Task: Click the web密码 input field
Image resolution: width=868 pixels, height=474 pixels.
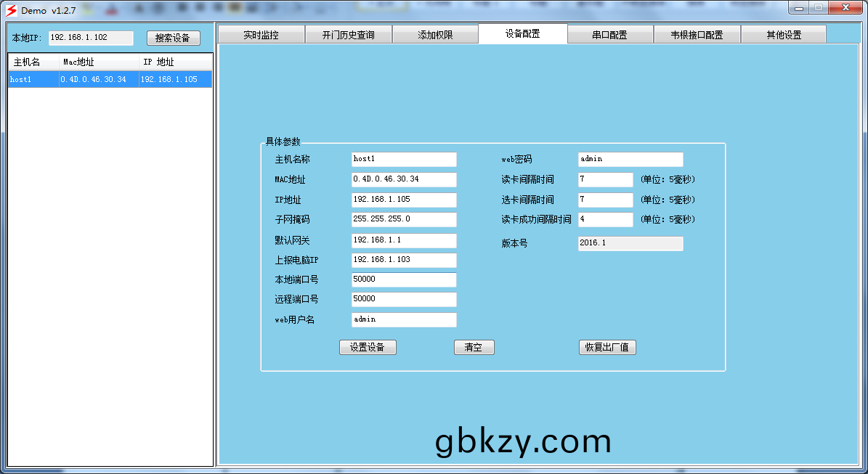Action: coord(630,159)
